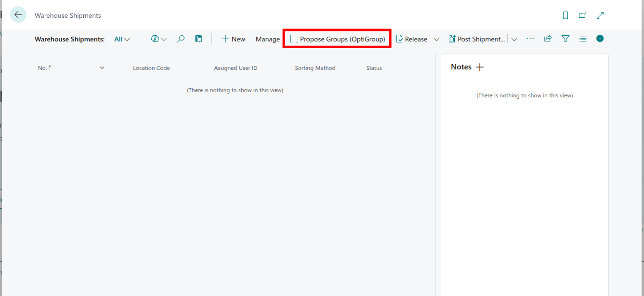644x296 pixels.
Task: Click the search magnifier icon
Action: [181, 39]
